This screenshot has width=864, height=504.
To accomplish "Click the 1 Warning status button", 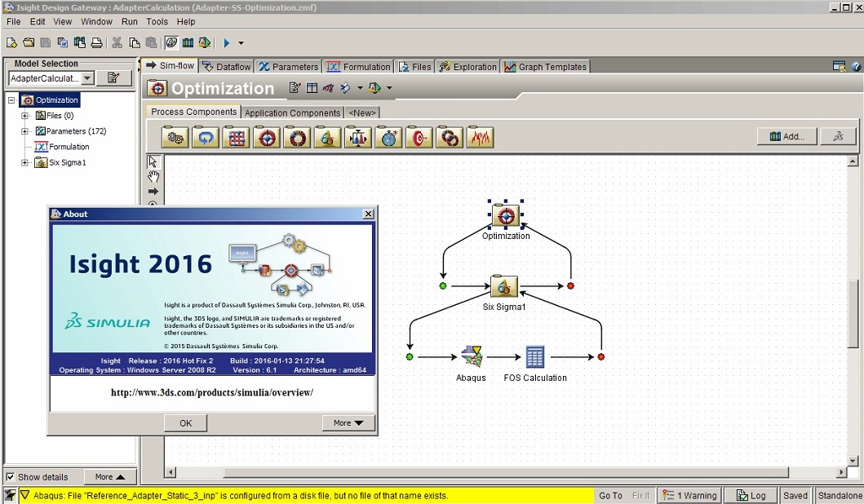I will pos(690,496).
